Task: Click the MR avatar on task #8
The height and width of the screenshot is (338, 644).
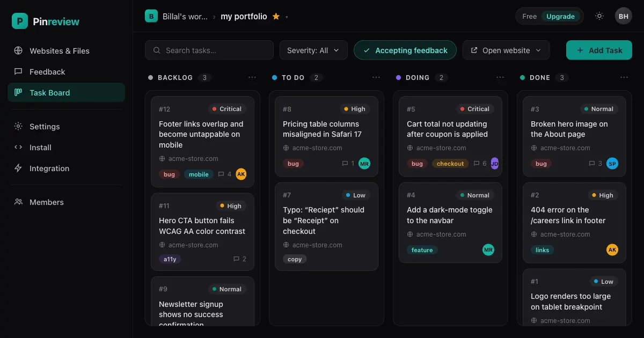Action: (x=364, y=164)
